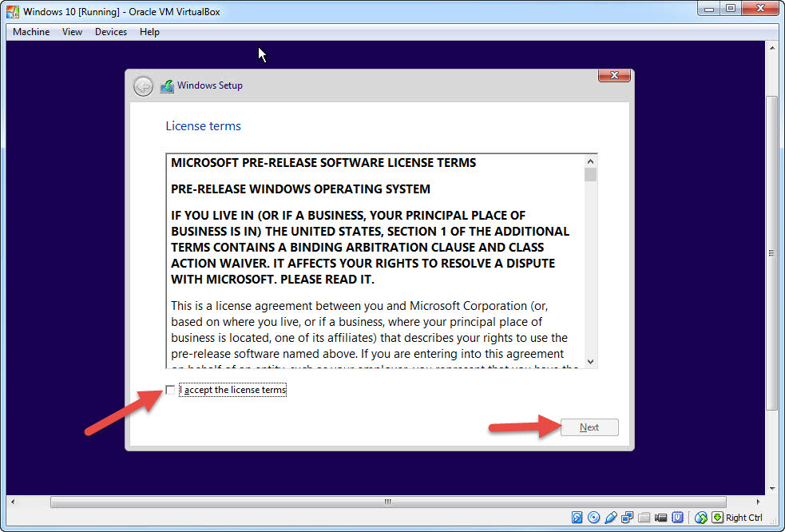Click the VM window vertical scrollbar thumb
The width and height of the screenshot is (785, 532).
point(771,253)
